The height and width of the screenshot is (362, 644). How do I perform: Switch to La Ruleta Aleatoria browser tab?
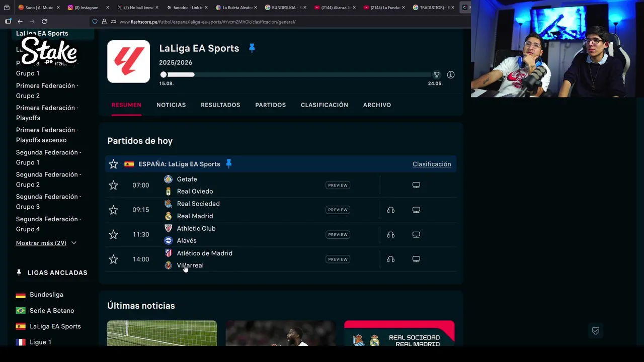click(235, 8)
